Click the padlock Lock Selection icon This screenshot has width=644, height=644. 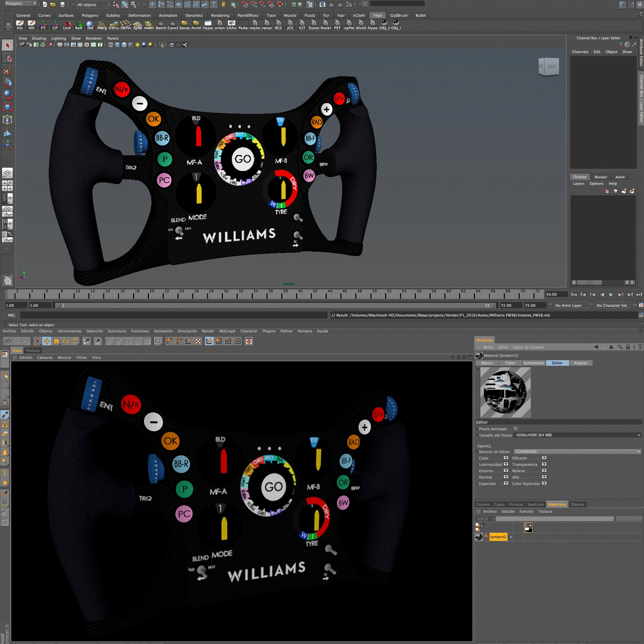pyautogui.click(x=223, y=4)
